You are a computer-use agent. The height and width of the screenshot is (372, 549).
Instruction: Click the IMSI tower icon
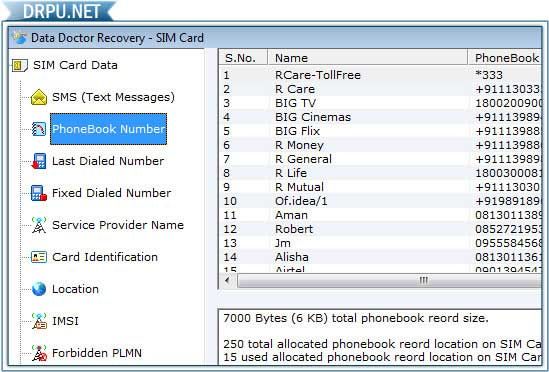39,321
